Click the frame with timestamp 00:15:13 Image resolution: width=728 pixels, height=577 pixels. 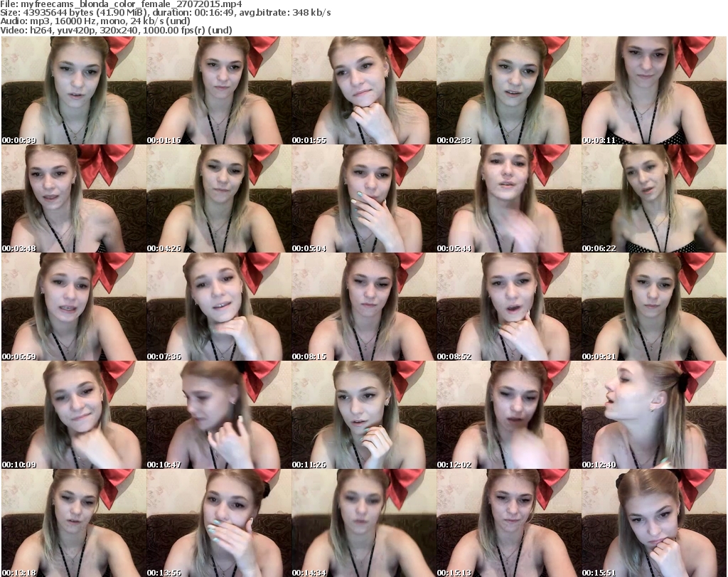509,523
